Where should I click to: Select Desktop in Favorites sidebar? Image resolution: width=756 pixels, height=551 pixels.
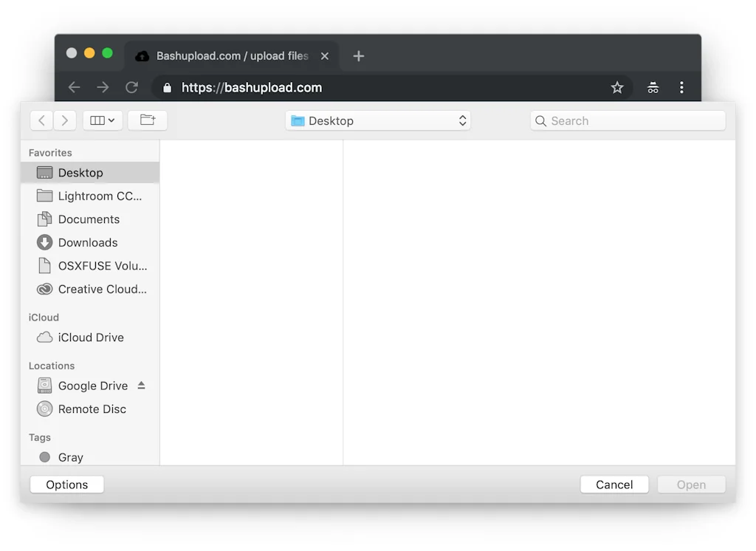coord(90,173)
